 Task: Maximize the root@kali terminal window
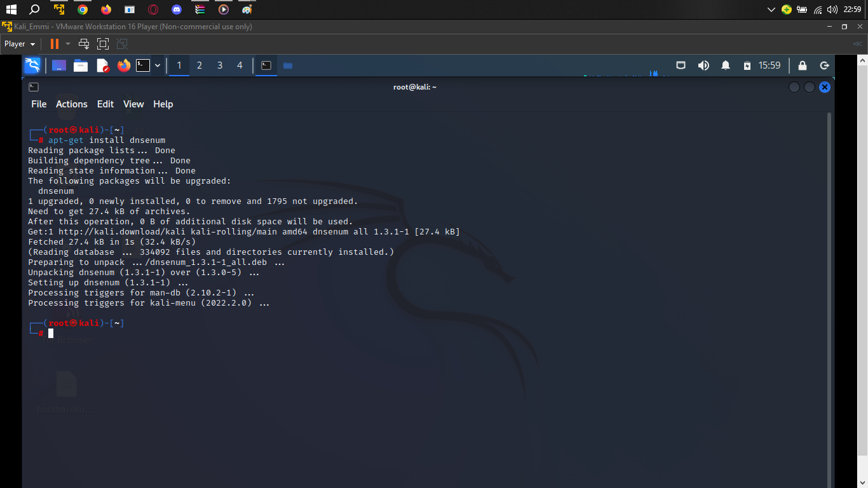[810, 87]
